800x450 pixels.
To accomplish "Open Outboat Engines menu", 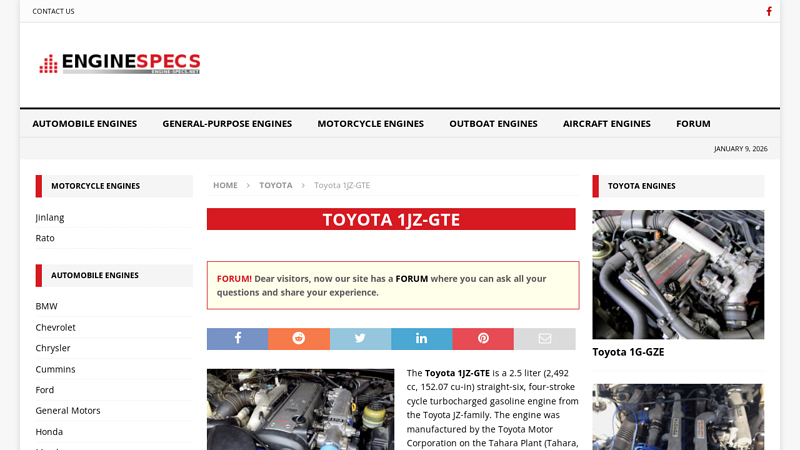I will click(x=493, y=123).
